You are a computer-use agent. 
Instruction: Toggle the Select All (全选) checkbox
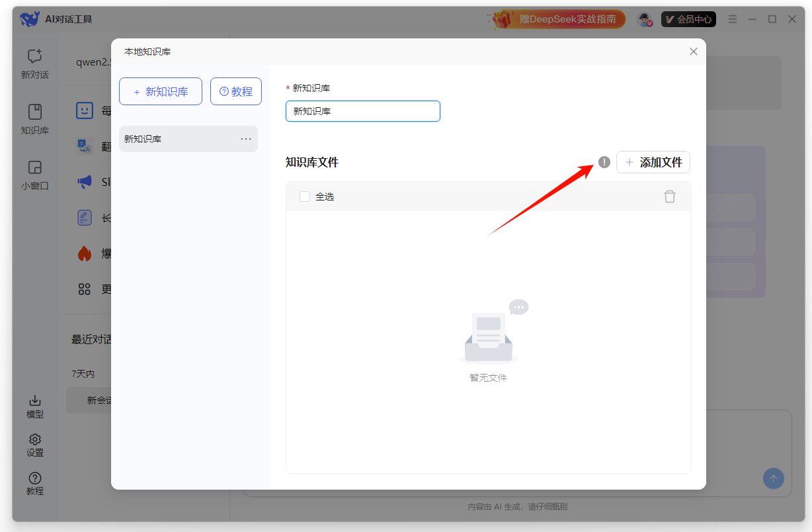click(305, 197)
